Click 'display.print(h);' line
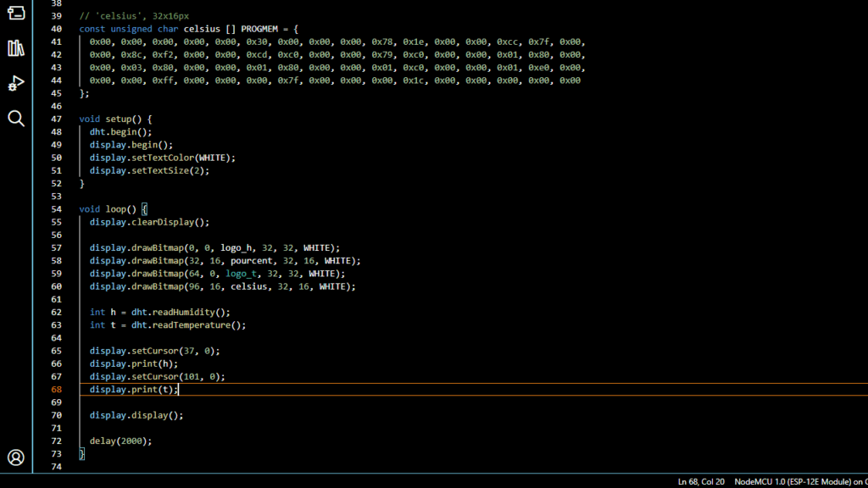This screenshot has width=868, height=488. click(x=134, y=363)
